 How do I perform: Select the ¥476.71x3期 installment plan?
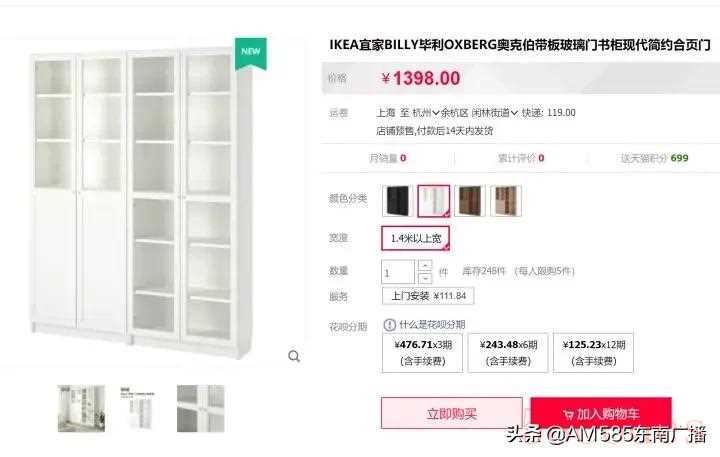tap(422, 353)
